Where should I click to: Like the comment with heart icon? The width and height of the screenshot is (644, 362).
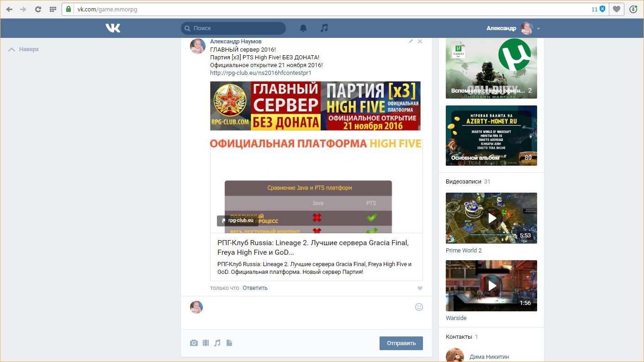tap(420, 288)
